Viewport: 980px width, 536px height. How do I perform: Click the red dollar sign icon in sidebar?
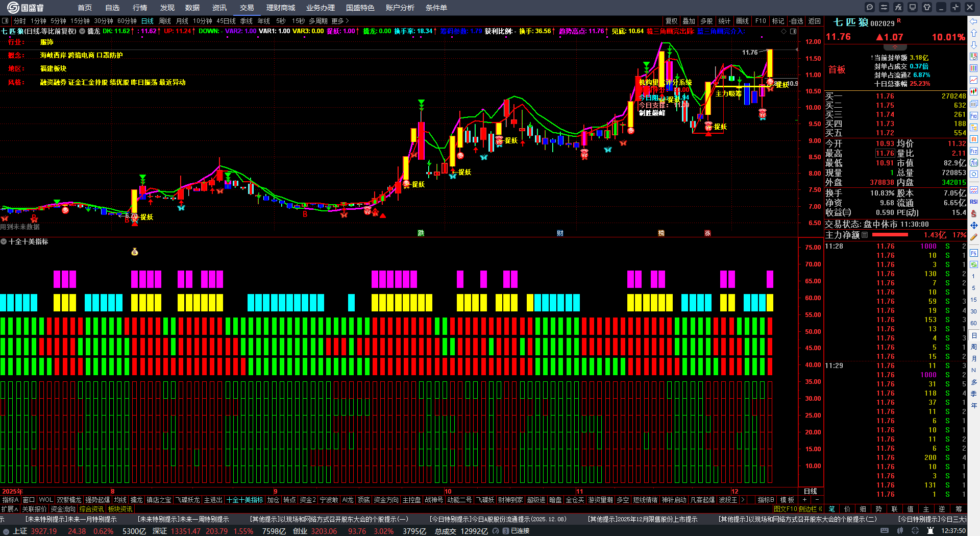pos(974,214)
